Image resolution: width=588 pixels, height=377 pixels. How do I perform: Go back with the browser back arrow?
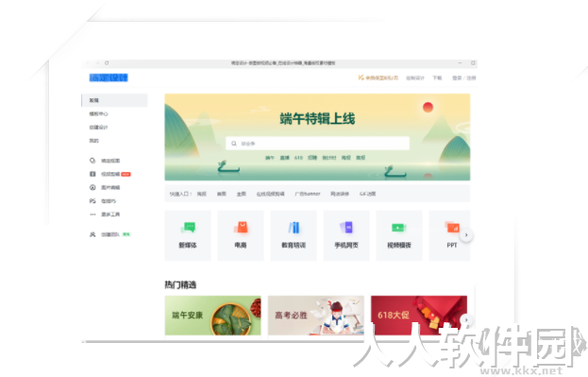coord(89,62)
